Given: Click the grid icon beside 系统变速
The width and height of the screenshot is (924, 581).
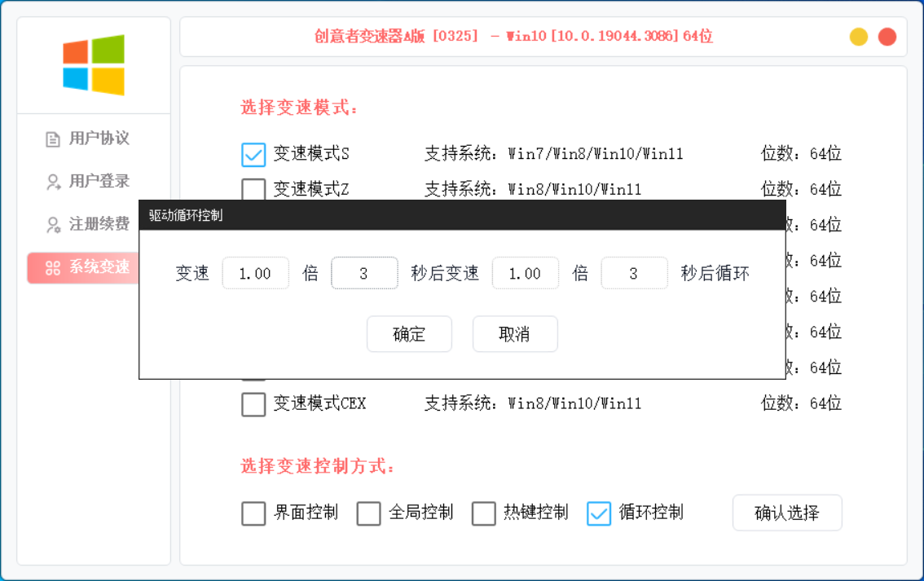Looking at the screenshot, I should (x=53, y=268).
